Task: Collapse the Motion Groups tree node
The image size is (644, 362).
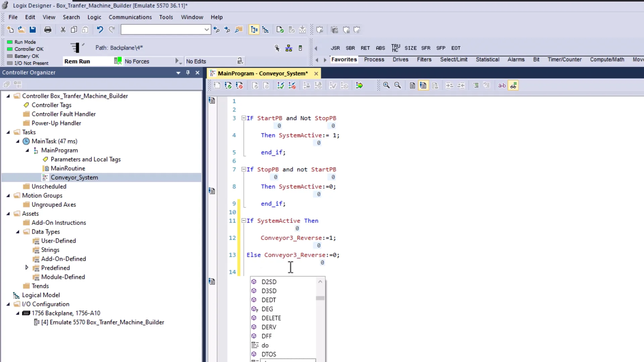Action: click(8, 195)
